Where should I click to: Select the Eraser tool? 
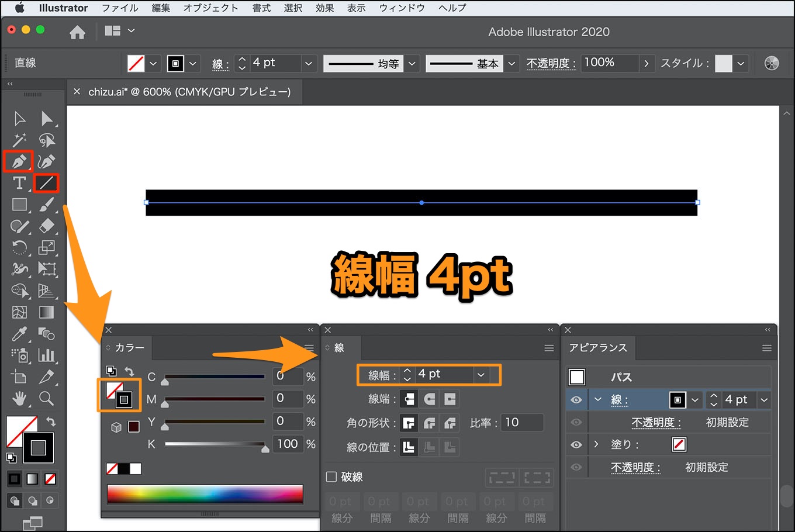coord(47,226)
